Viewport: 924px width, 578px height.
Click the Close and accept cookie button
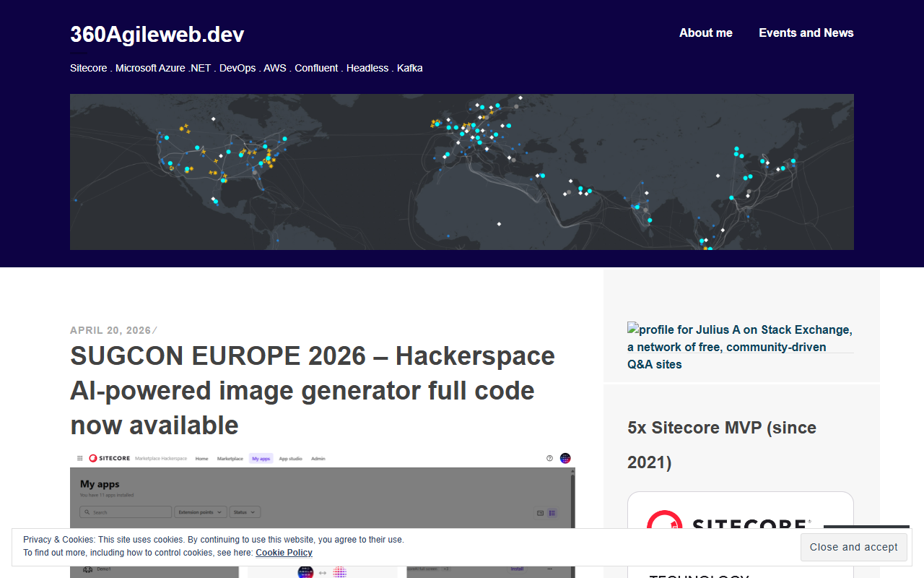(854, 547)
